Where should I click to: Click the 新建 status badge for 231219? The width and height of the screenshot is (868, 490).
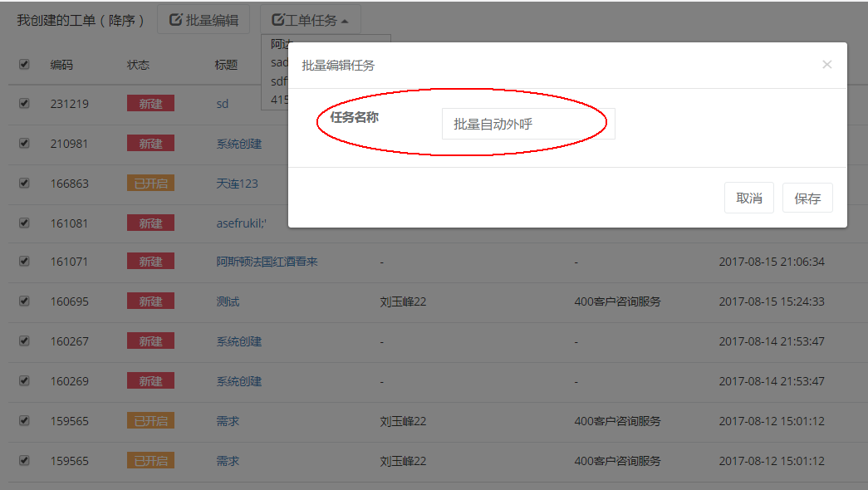[x=150, y=104]
